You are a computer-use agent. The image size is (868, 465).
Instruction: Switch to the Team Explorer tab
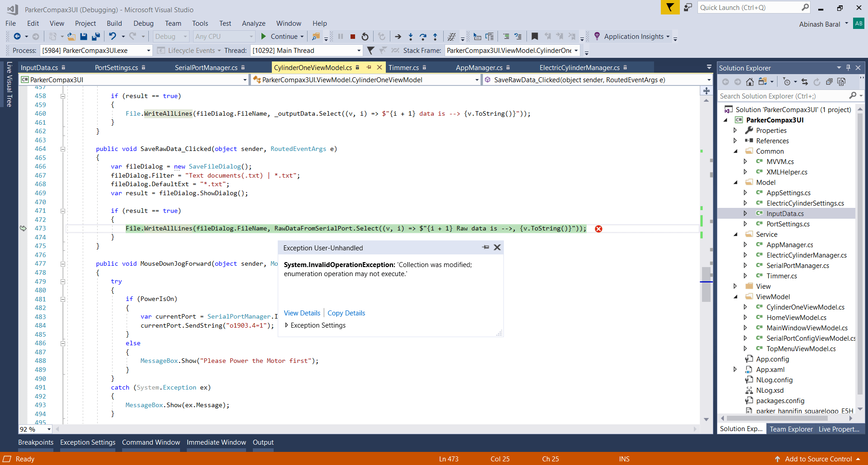pyautogui.click(x=791, y=429)
